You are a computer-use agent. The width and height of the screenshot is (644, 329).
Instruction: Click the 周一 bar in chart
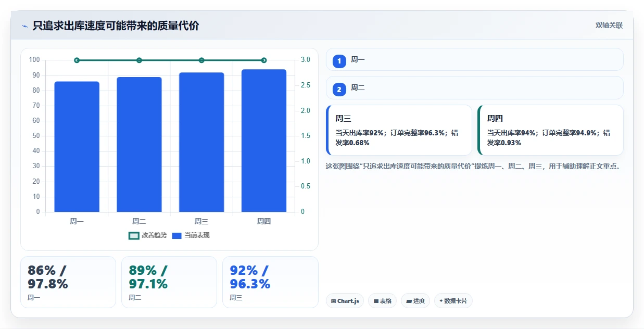coord(77,147)
